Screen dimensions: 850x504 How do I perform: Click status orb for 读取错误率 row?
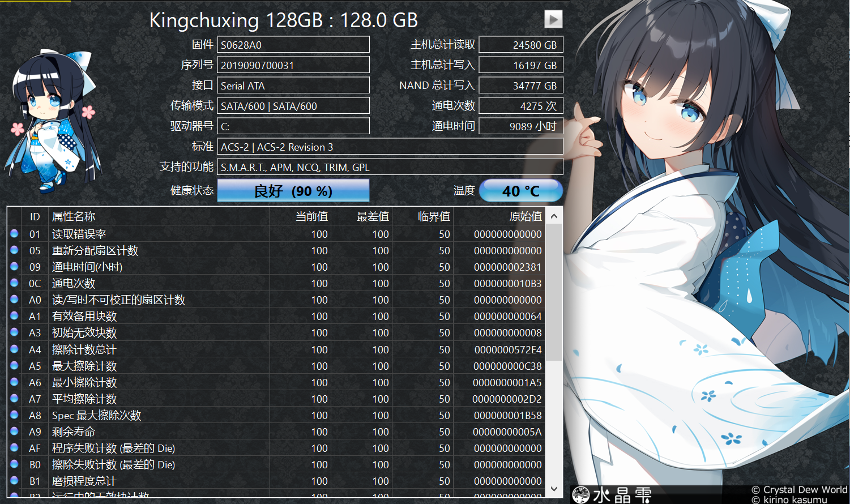point(15,233)
